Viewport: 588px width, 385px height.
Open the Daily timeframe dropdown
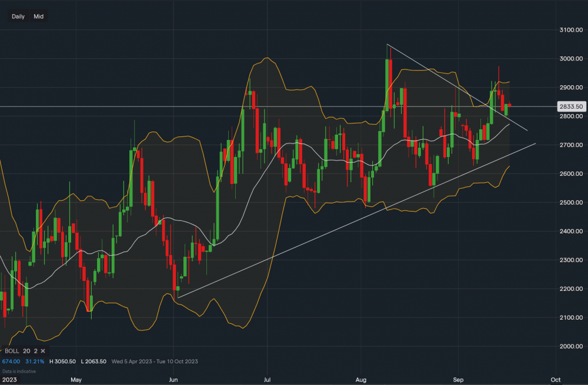click(18, 16)
